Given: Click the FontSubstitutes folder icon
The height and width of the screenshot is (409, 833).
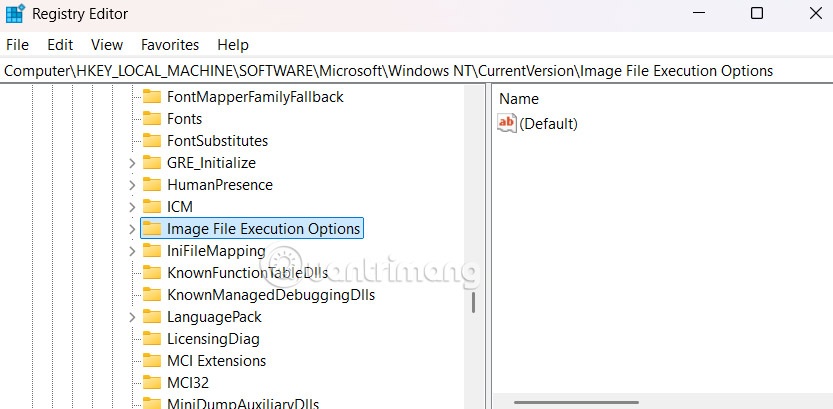Looking at the screenshot, I should 152,141.
